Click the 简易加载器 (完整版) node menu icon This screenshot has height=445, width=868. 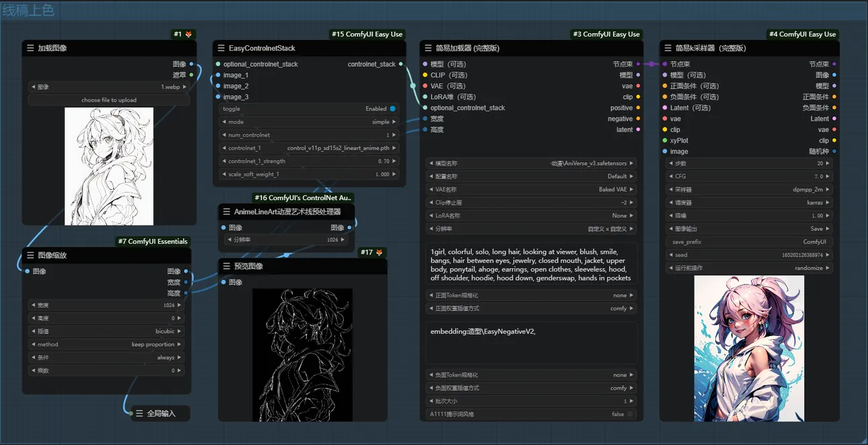point(428,48)
